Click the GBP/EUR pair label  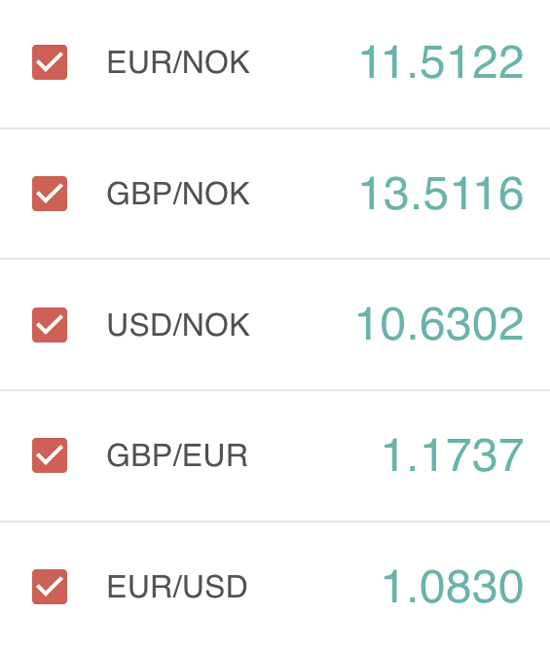tap(177, 455)
